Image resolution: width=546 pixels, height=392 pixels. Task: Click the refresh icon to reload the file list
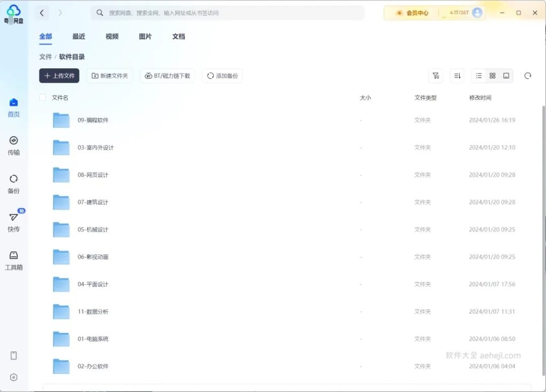(527, 76)
